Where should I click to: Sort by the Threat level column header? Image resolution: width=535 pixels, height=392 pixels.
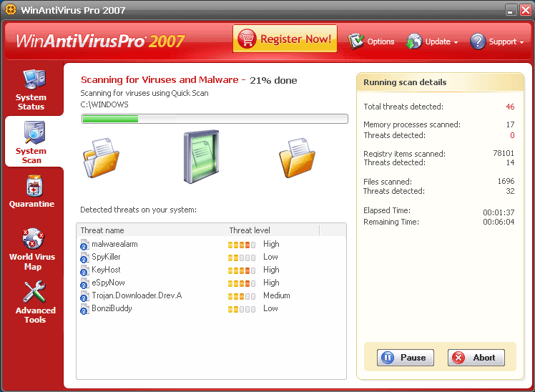[250, 230]
